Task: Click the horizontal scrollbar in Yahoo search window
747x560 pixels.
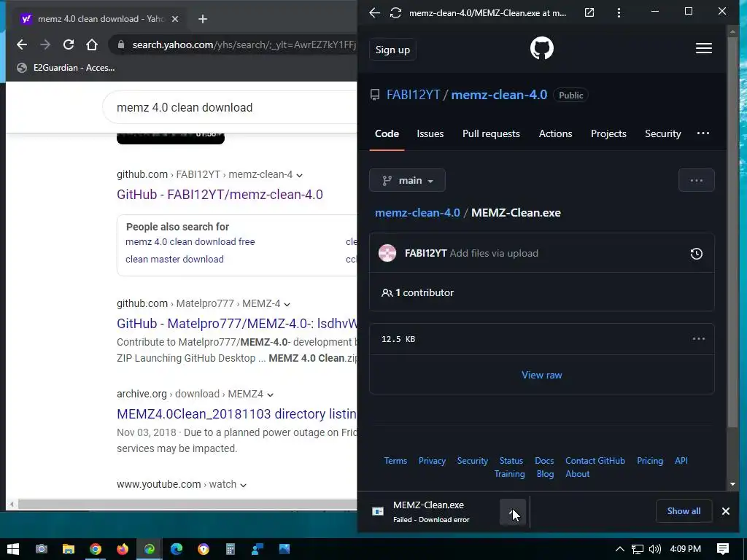Action: (x=187, y=505)
